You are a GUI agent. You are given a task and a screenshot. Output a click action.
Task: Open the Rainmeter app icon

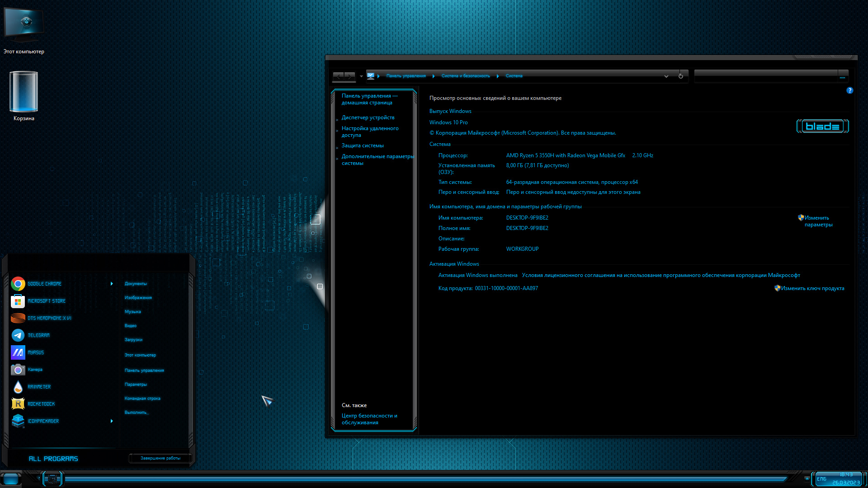[x=18, y=387]
